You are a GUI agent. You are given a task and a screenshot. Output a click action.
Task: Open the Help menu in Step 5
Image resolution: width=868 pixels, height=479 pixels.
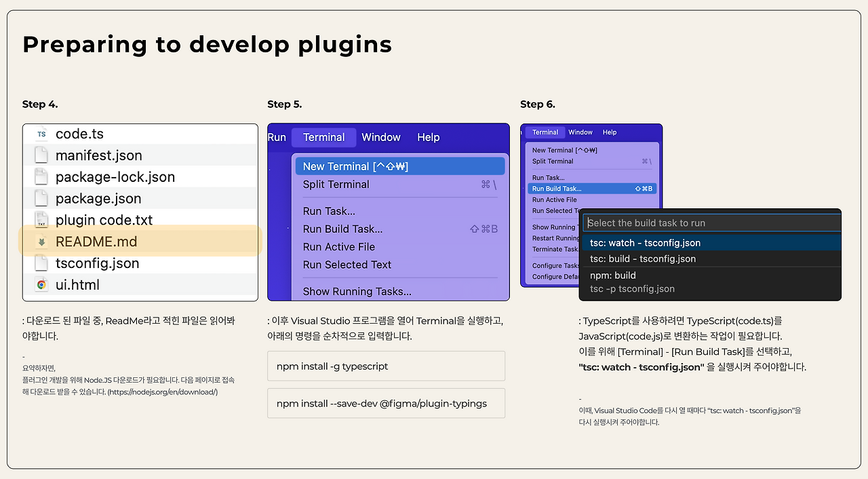[x=429, y=137]
